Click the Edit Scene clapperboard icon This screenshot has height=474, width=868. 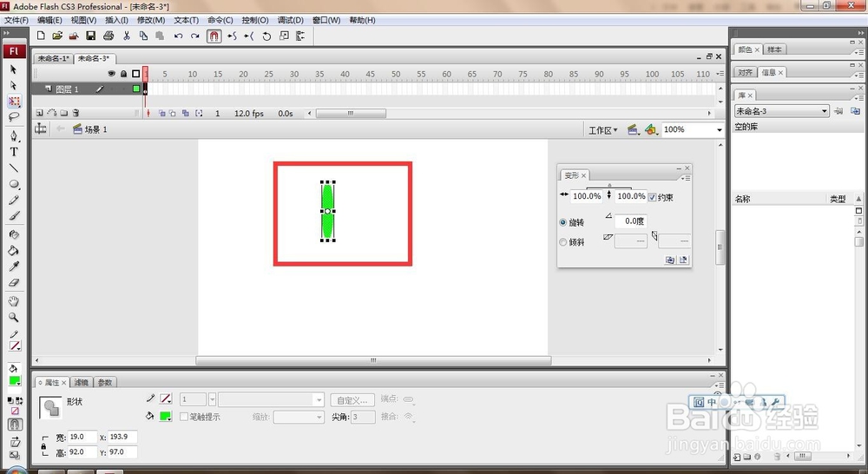pyautogui.click(x=633, y=129)
